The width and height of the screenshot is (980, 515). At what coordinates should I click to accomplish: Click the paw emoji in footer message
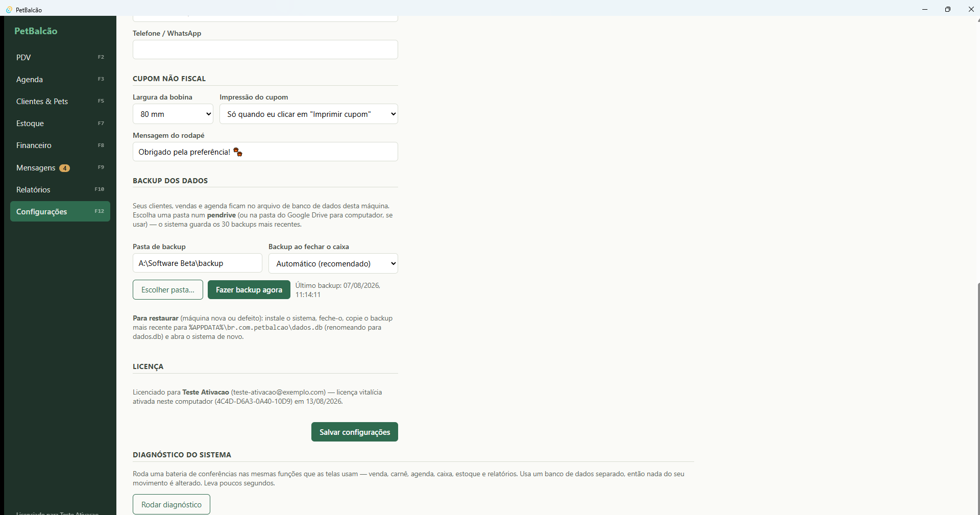tap(238, 152)
